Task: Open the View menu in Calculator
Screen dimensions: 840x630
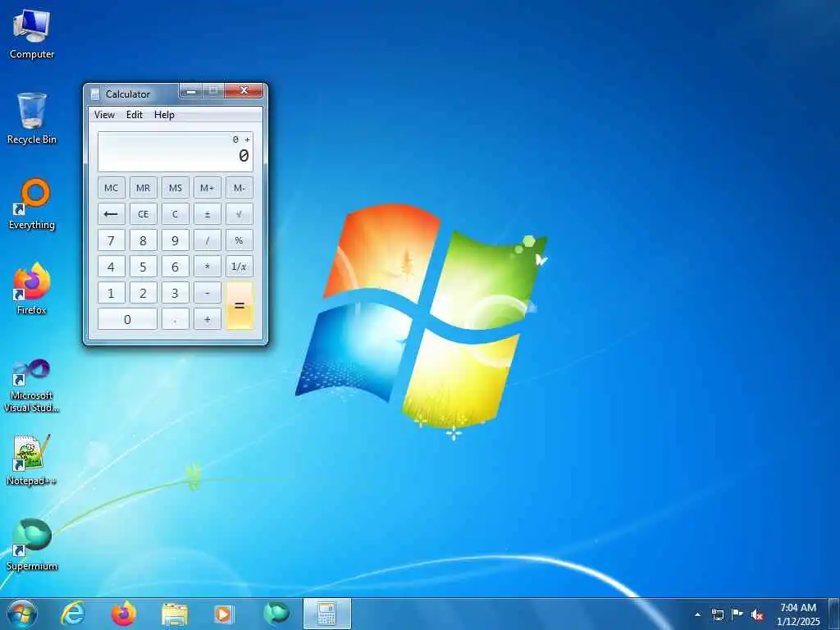Action: click(104, 115)
